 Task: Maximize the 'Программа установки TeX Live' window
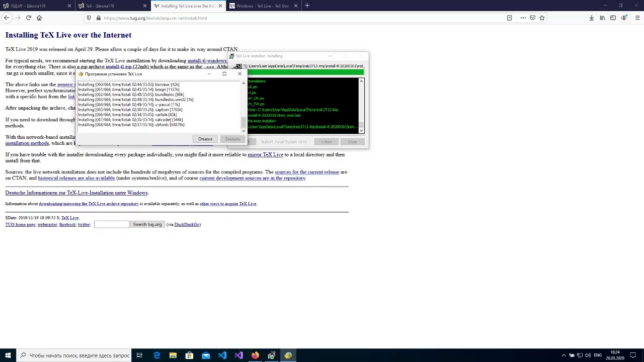pyautogui.click(x=224, y=74)
